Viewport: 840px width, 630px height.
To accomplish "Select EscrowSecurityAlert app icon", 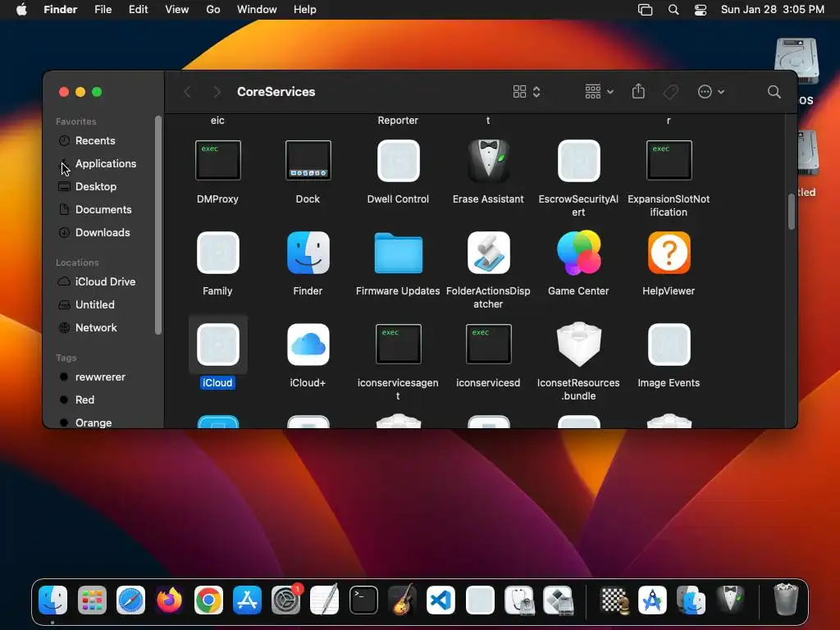I will (578, 161).
